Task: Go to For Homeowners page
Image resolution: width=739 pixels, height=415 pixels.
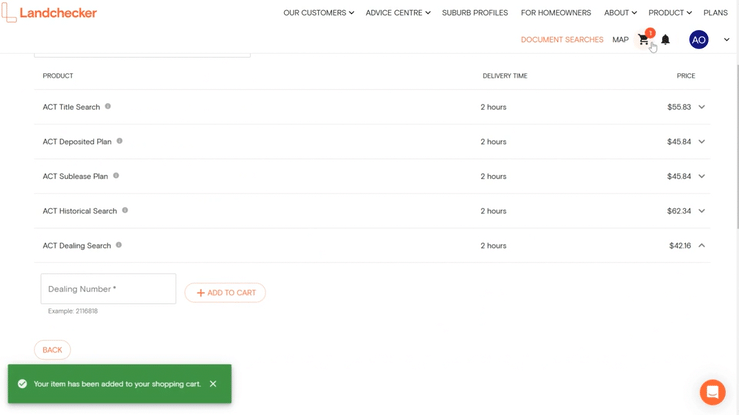Action: pos(556,13)
